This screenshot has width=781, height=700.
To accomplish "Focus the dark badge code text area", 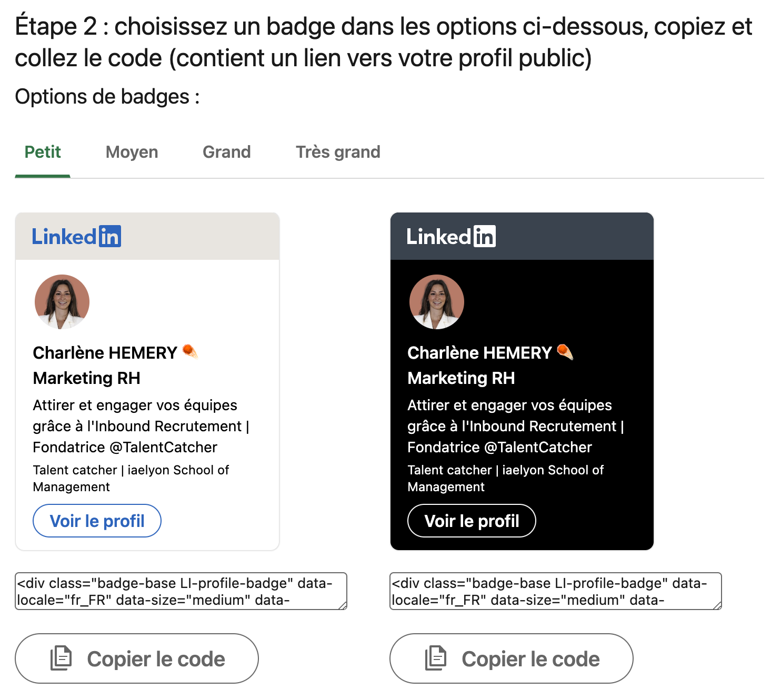I will pyautogui.click(x=556, y=591).
